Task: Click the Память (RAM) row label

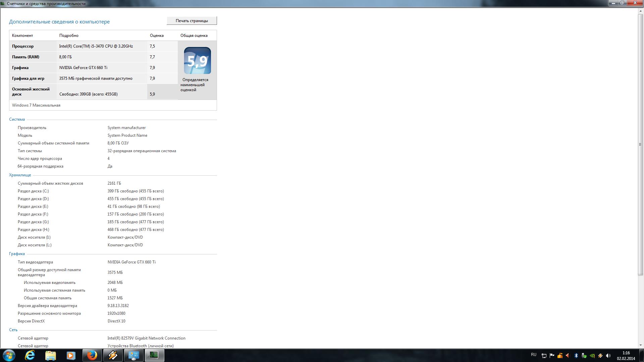Action: pos(25,57)
